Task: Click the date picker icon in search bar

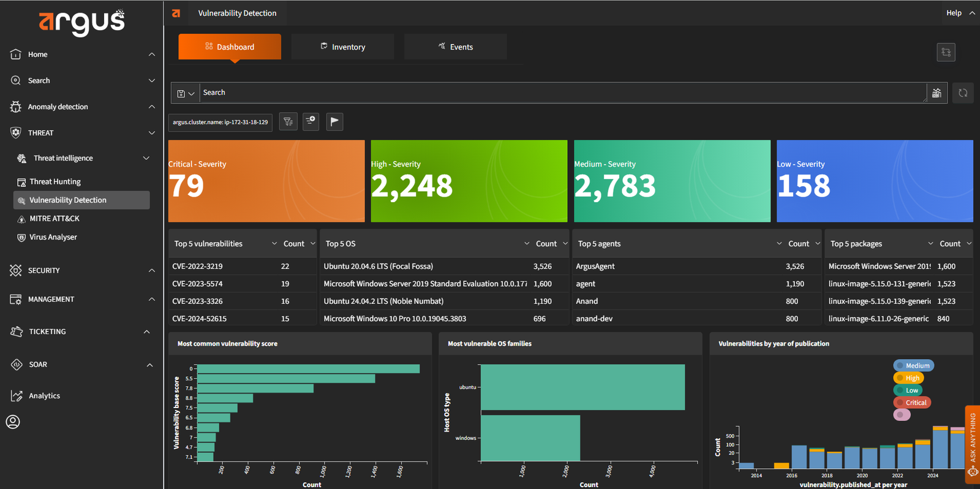Action: click(x=937, y=93)
